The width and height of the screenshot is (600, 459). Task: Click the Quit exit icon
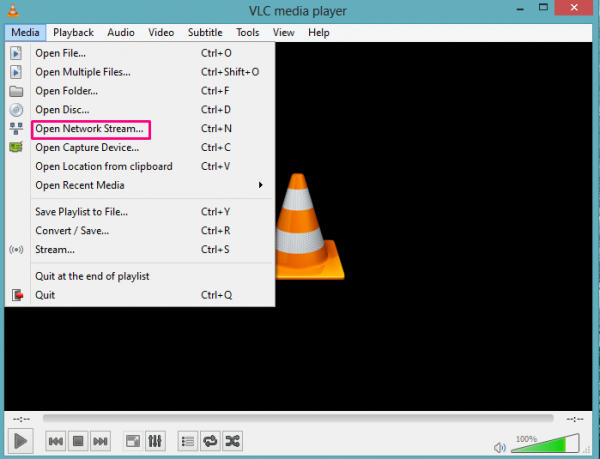click(17, 295)
